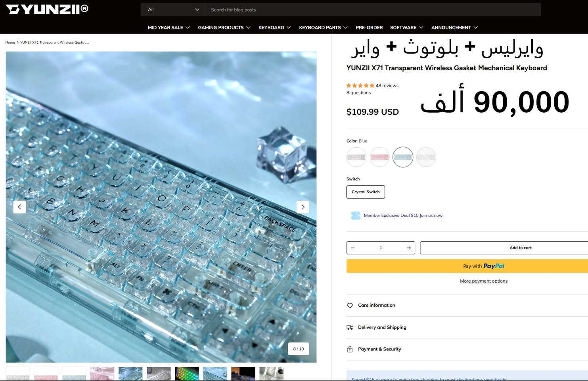Screen dimensions: 588x381
Task: Open More payment options link
Action: click(x=483, y=281)
